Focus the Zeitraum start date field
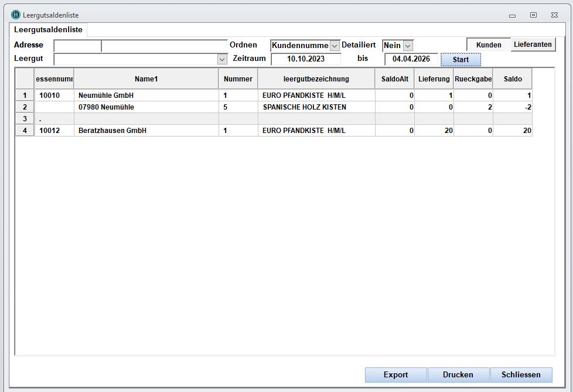 (305, 59)
